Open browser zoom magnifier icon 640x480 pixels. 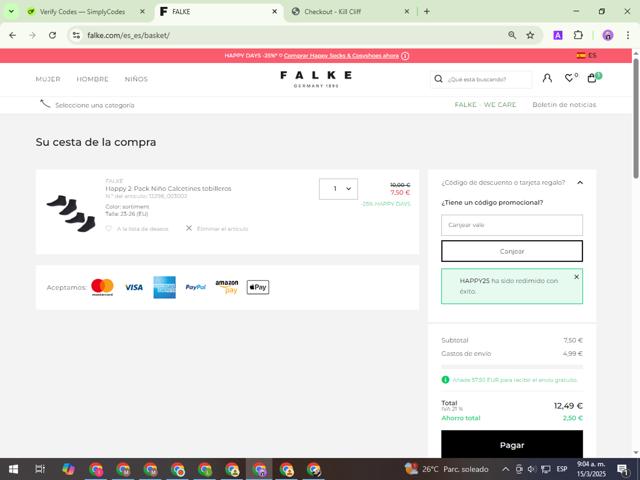[x=512, y=36]
